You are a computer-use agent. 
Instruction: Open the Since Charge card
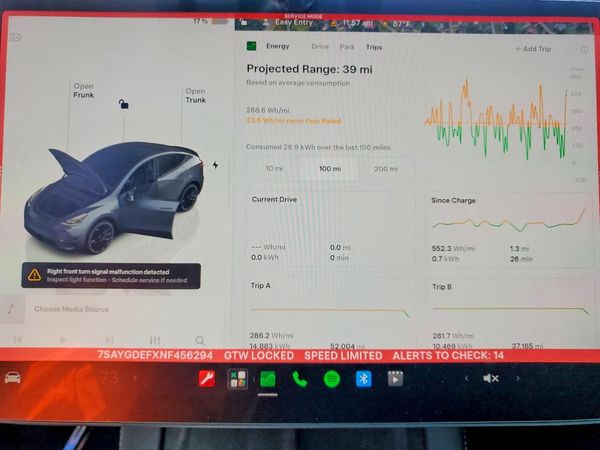point(510,230)
